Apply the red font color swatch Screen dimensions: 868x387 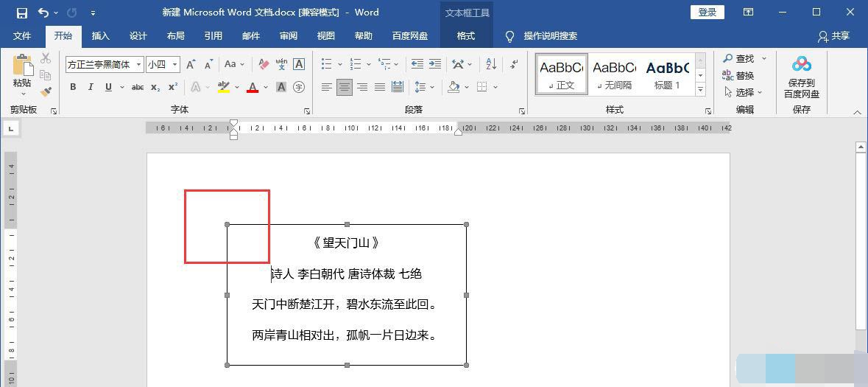pyautogui.click(x=253, y=87)
